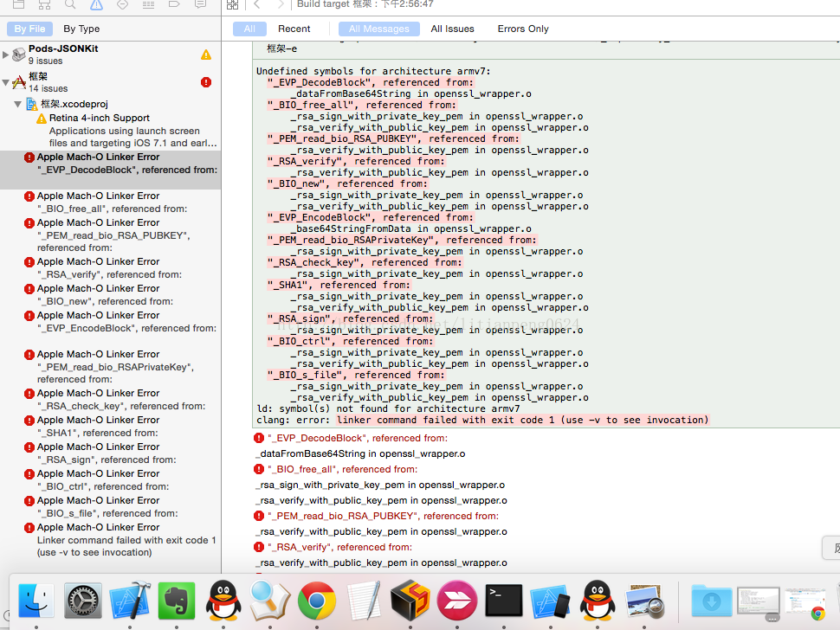Image resolution: width=840 pixels, height=630 pixels.
Task: Select the "_BIO_s_file" linker error in sidebar
Action: [x=110, y=507]
